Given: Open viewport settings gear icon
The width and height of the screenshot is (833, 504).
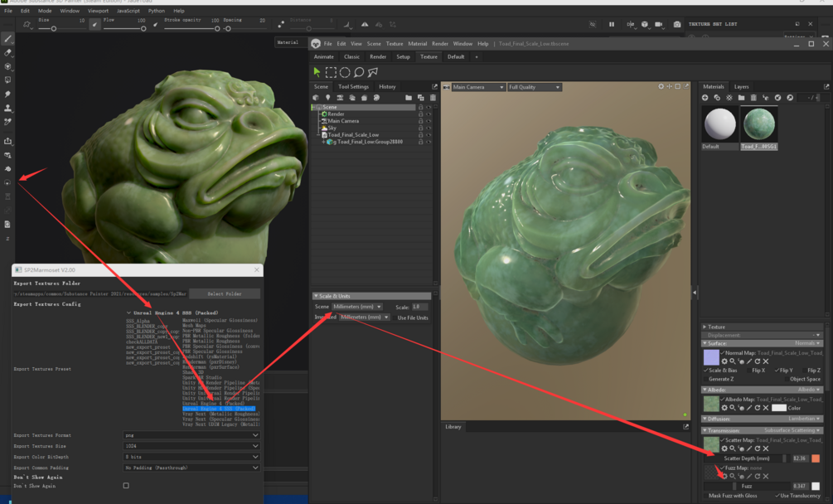Looking at the screenshot, I should 661,86.
